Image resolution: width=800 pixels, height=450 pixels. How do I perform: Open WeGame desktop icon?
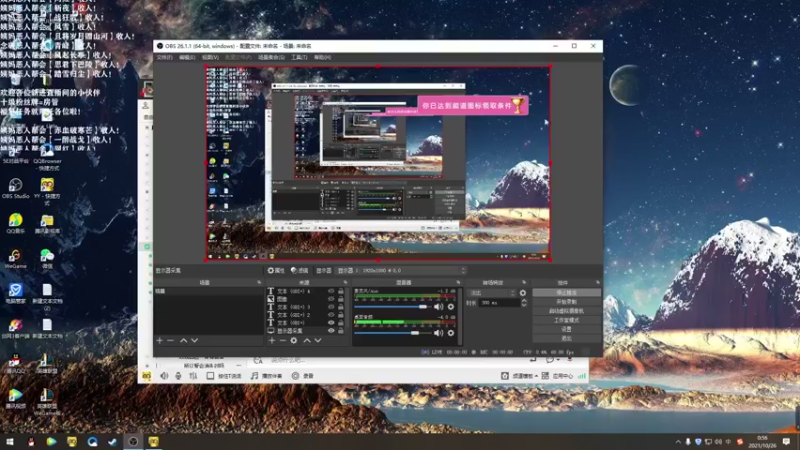pyautogui.click(x=15, y=259)
